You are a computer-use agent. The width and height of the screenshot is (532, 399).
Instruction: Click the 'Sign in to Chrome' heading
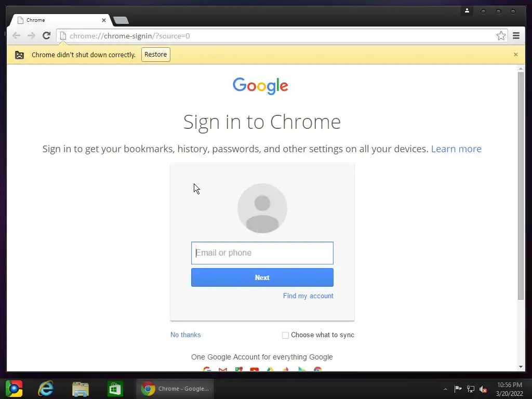click(x=262, y=122)
